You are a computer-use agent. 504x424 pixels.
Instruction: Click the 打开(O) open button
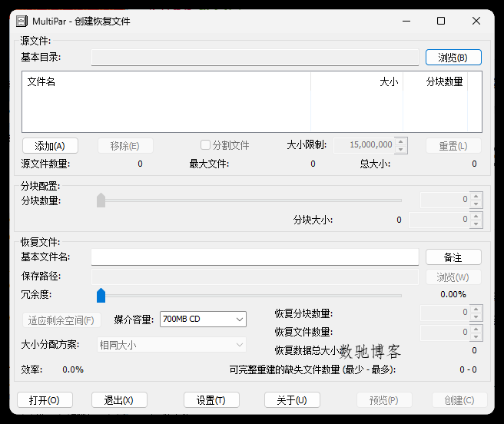[x=45, y=400]
